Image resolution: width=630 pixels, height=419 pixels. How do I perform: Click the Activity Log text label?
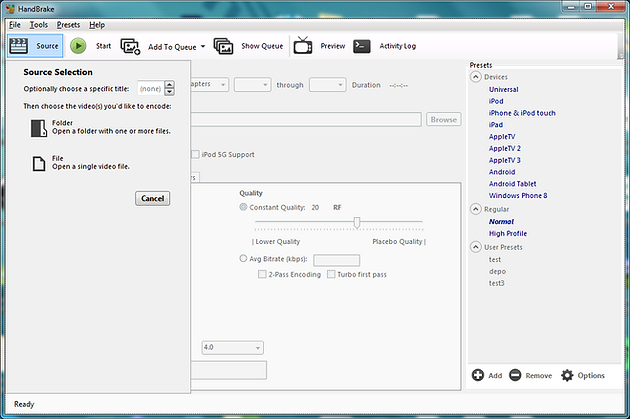(397, 46)
